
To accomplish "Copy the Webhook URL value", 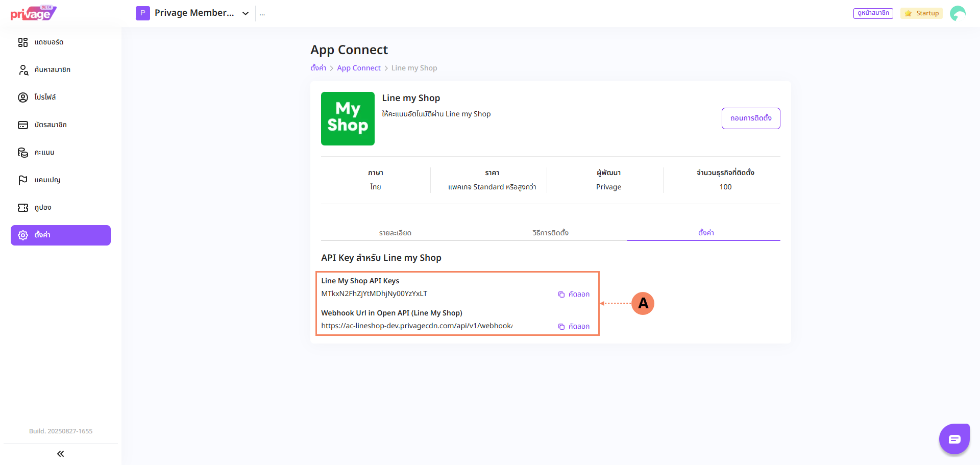I will (574, 327).
